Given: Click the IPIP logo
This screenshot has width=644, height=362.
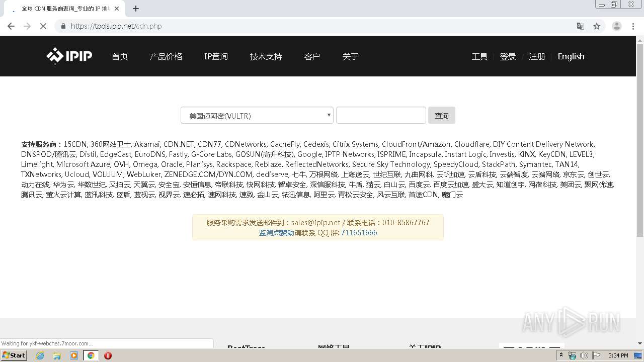Looking at the screenshot, I should click(x=69, y=56).
